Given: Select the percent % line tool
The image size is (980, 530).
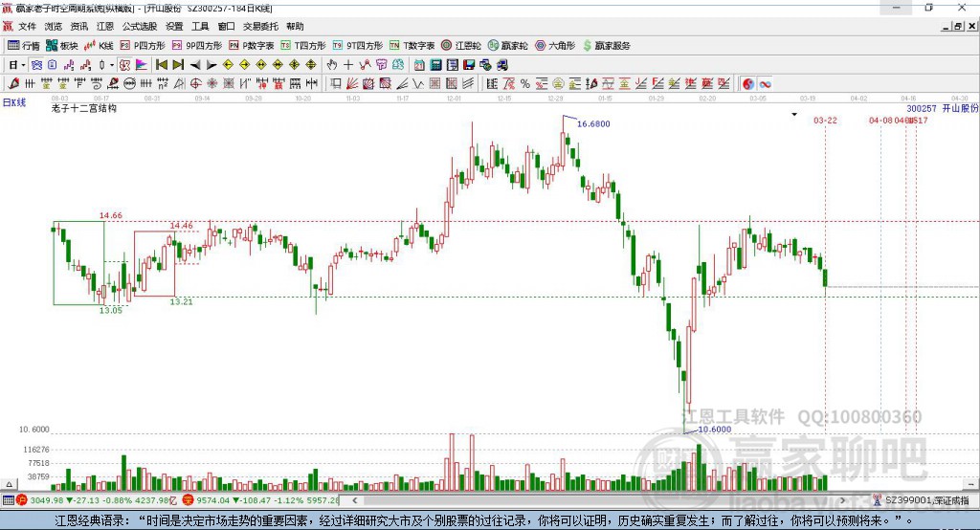Looking at the screenshot, I should pyautogui.click(x=525, y=83).
